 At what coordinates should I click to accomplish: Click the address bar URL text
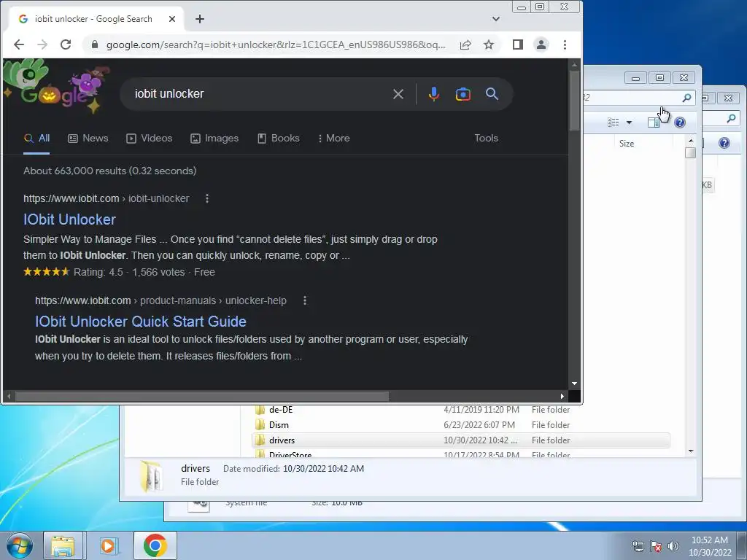[x=276, y=44]
